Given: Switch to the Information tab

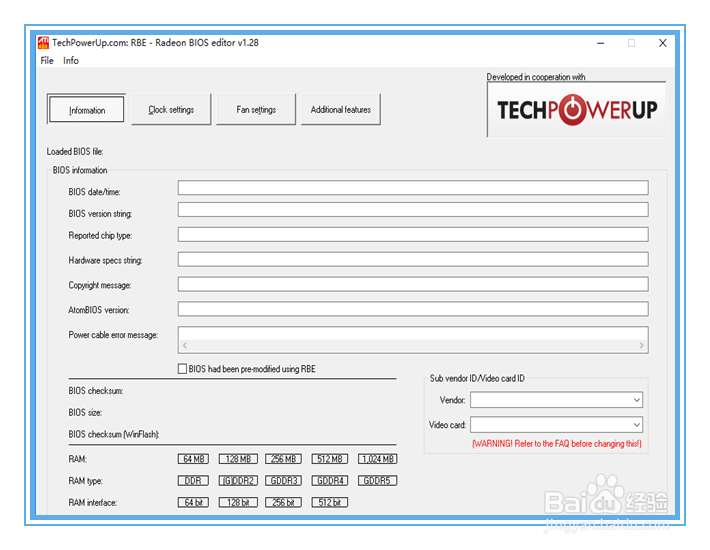Looking at the screenshot, I should point(86,110).
